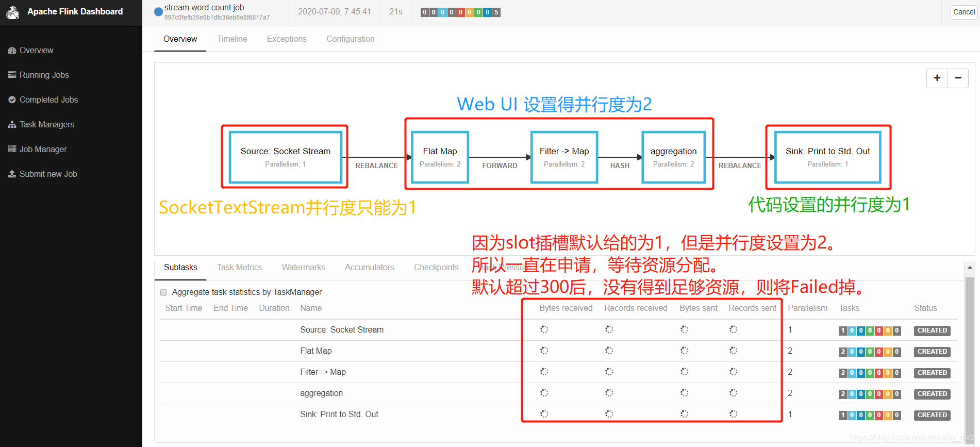
Task: Open Completed Jobs in the sidebar
Action: point(48,100)
